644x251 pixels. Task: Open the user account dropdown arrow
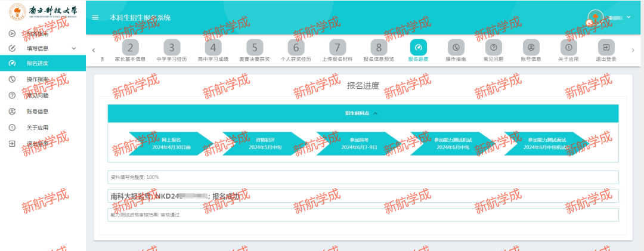(628, 17)
